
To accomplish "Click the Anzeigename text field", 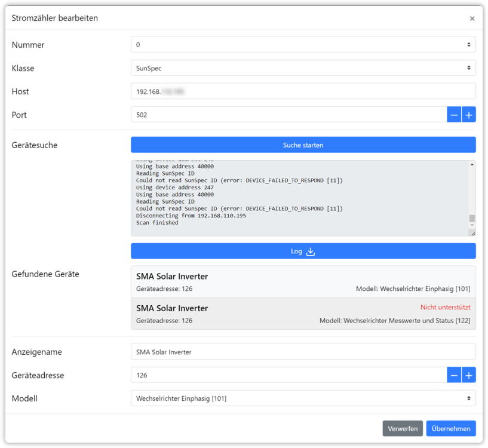I will (303, 352).
